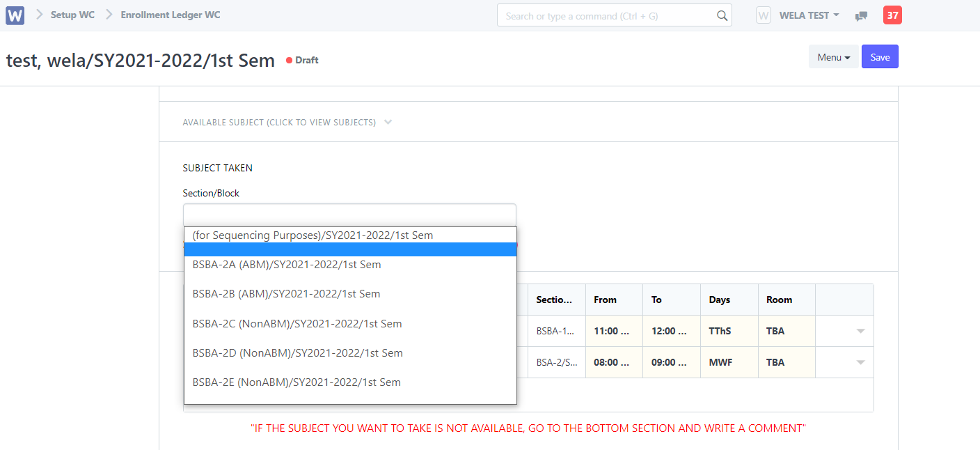980x450 pixels.
Task: Click the Enrollment Ledger WC breadcrumb
Action: pyautogui.click(x=170, y=15)
